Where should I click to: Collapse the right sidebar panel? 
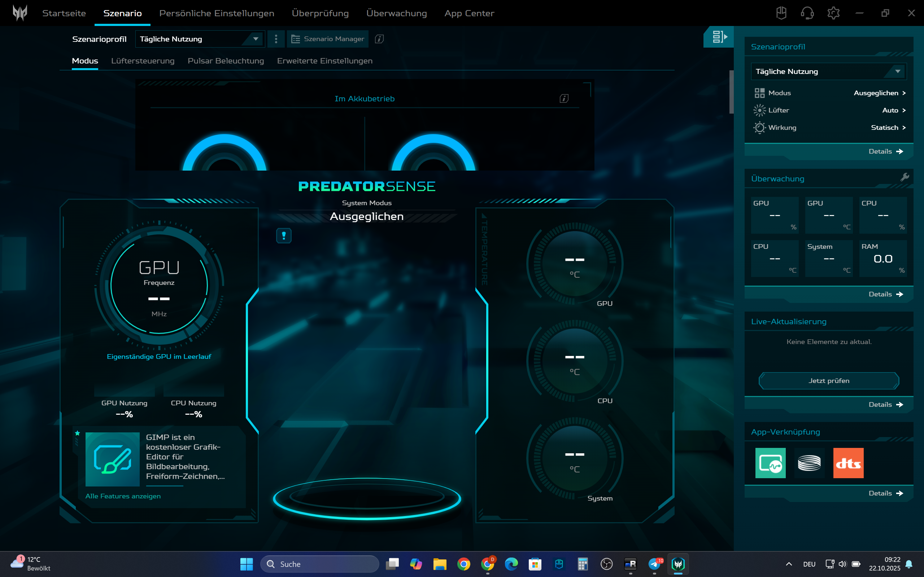(x=719, y=37)
